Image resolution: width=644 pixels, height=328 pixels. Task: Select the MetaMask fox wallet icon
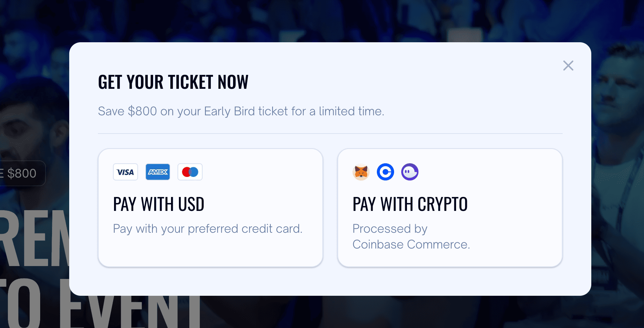point(361,172)
